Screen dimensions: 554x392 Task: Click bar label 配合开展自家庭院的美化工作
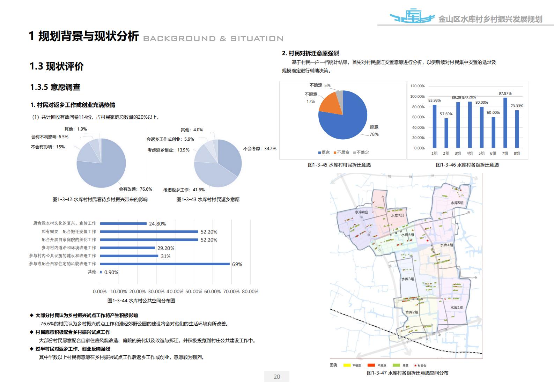pos(69,240)
